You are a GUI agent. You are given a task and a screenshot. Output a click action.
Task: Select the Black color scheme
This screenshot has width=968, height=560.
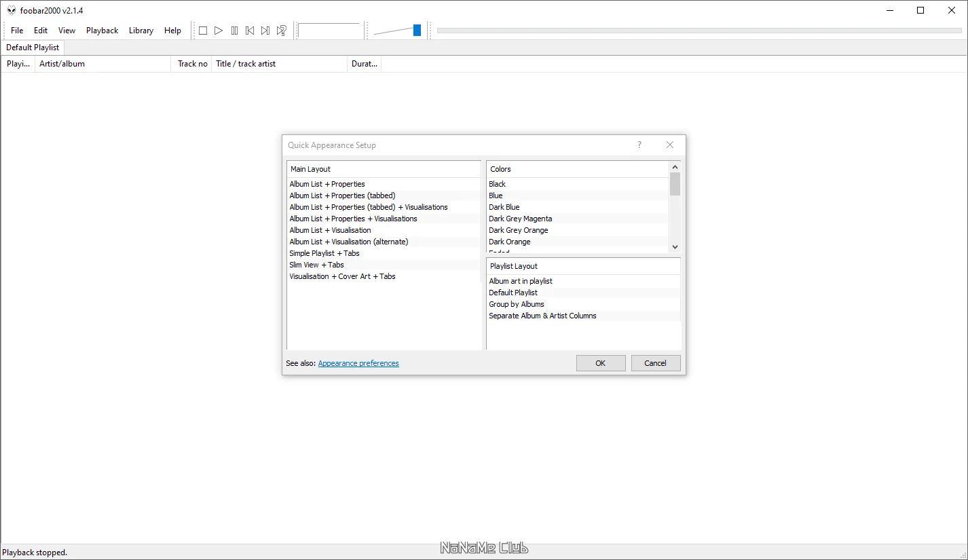[x=578, y=184]
